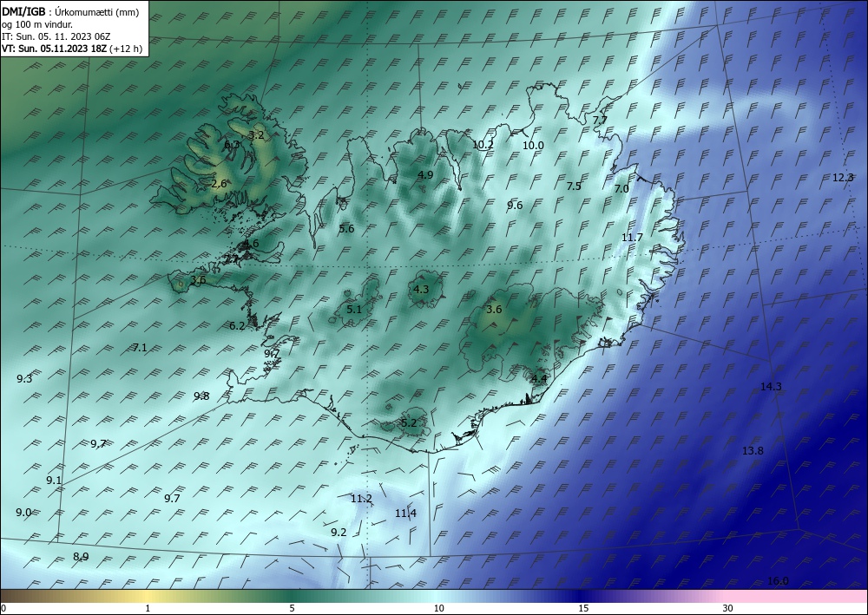868x615 pixels.
Task: Click the value 9.2 on the map
Action: click(x=339, y=532)
